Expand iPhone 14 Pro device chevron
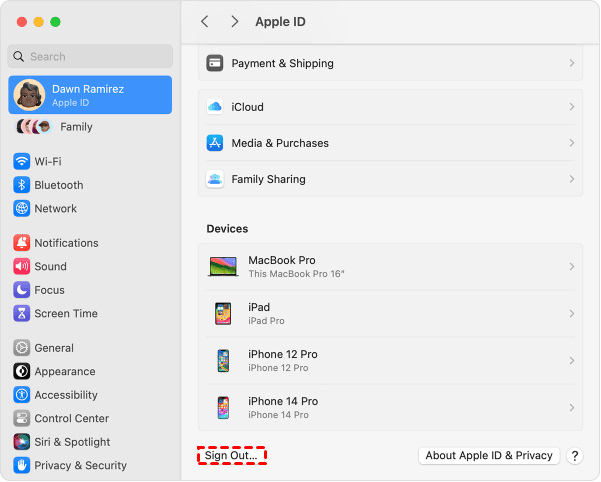The height and width of the screenshot is (482, 601). (571, 408)
